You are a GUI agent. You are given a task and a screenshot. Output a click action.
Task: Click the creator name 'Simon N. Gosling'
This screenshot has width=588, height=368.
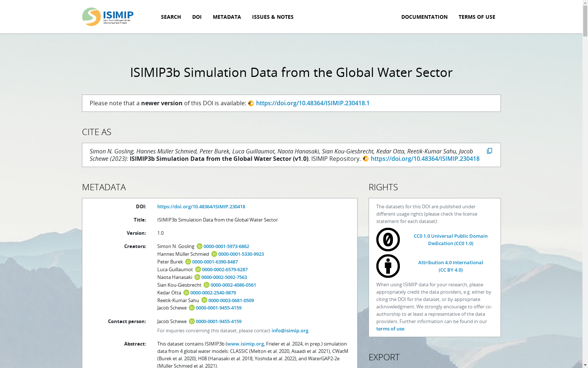[x=176, y=246]
